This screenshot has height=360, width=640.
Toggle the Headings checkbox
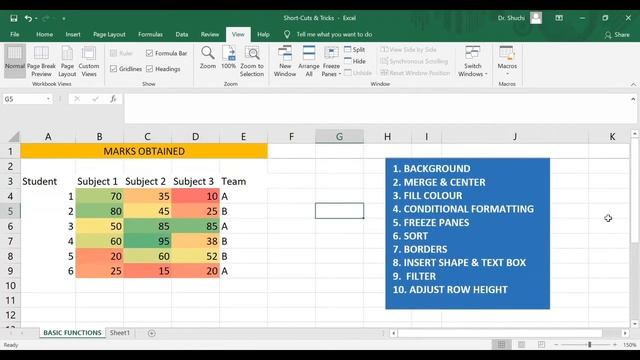149,69
